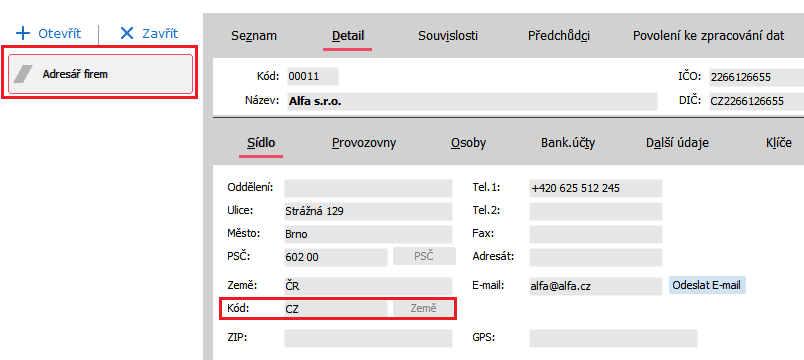
Task: Click the Země lookup button
Action: [423, 309]
